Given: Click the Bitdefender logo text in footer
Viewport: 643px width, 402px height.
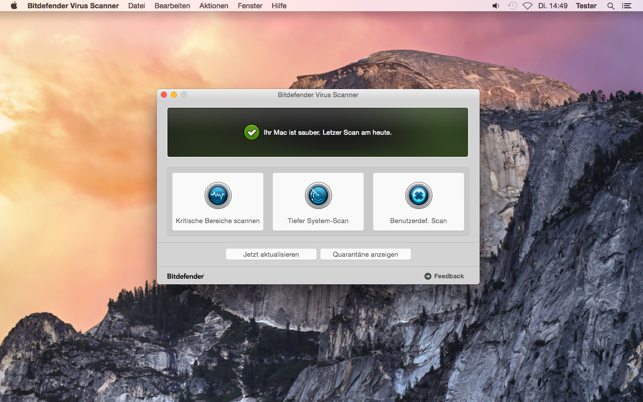Looking at the screenshot, I should coord(185,276).
